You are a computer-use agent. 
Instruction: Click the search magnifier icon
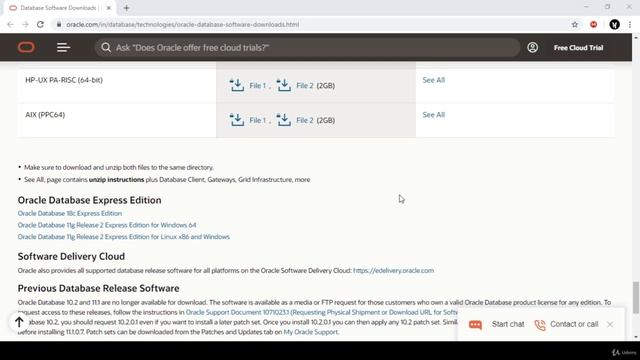point(106,47)
